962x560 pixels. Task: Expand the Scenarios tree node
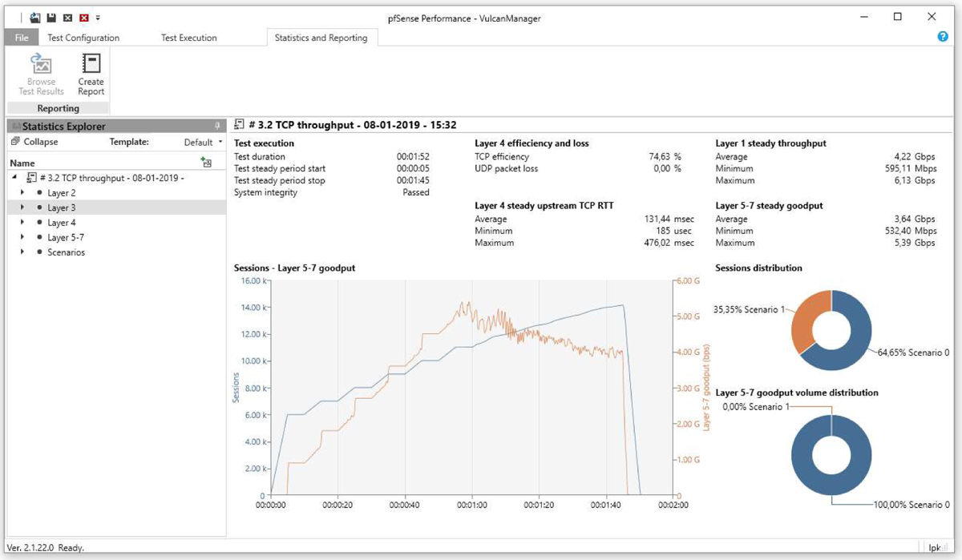pyautogui.click(x=22, y=252)
